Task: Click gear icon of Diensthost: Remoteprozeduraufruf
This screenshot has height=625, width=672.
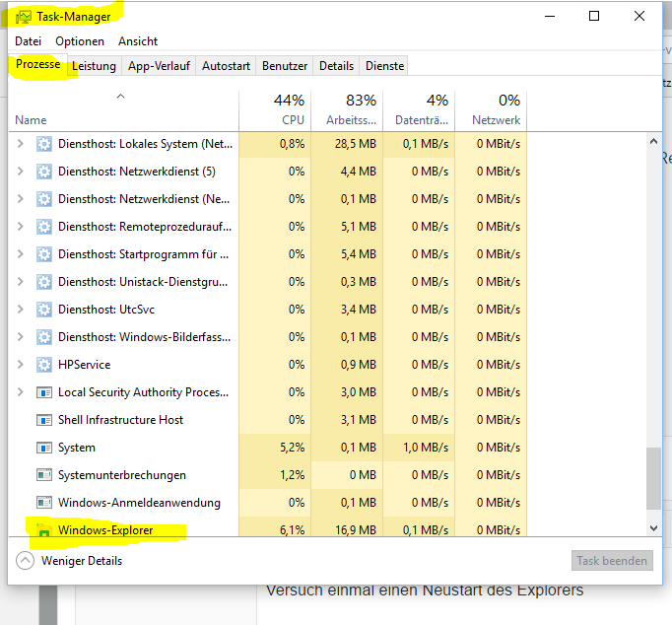Action: [x=44, y=227]
